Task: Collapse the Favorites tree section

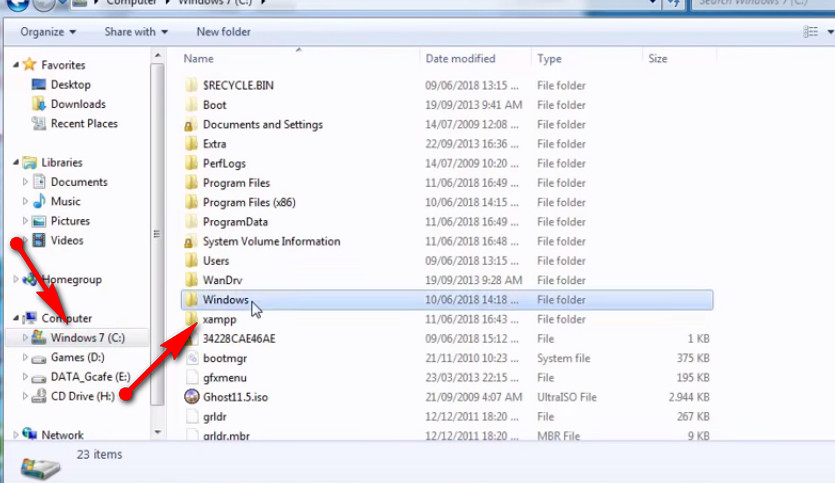Action: tap(16, 64)
